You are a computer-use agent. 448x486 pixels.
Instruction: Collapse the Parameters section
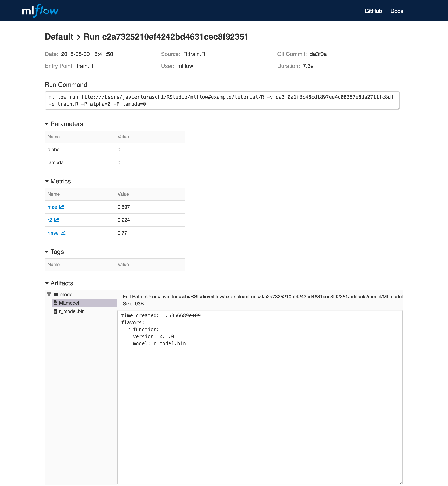click(x=47, y=124)
